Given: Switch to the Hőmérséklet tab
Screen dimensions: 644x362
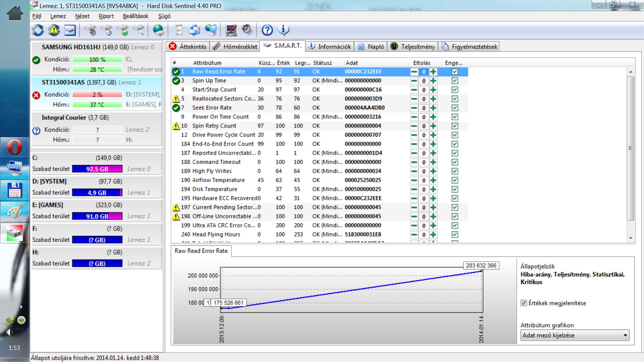Looking at the screenshot, I should (235, 47).
